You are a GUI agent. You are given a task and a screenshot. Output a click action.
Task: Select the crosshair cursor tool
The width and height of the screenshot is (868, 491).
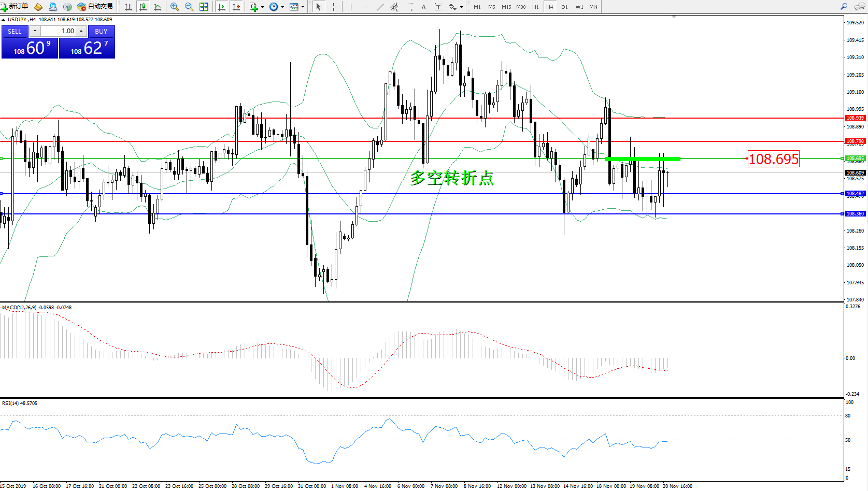coord(333,7)
